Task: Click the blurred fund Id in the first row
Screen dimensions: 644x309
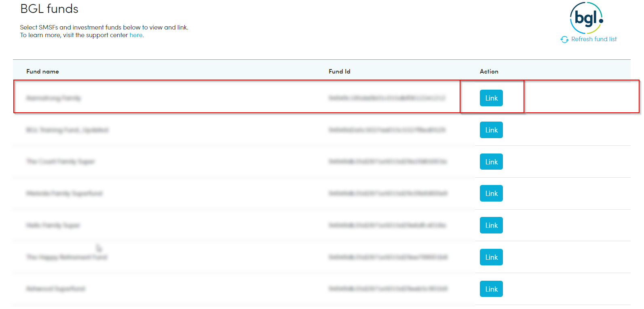Action: (x=387, y=98)
